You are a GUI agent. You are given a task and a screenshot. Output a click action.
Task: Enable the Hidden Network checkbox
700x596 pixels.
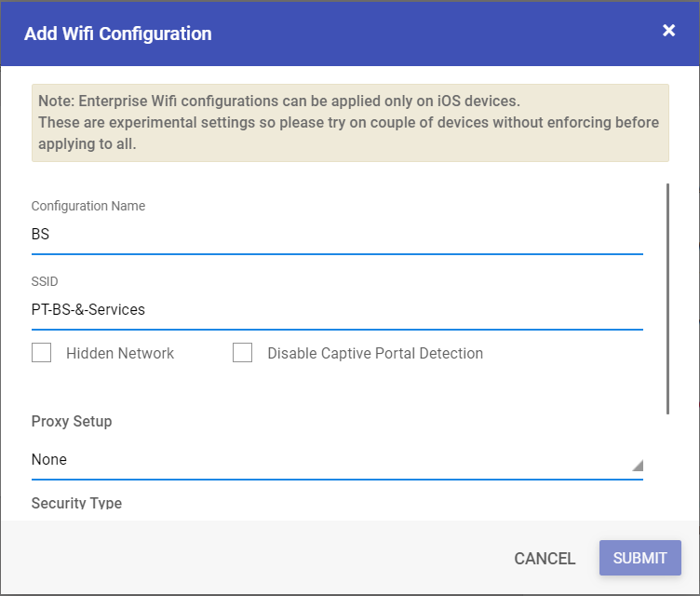[41, 353]
